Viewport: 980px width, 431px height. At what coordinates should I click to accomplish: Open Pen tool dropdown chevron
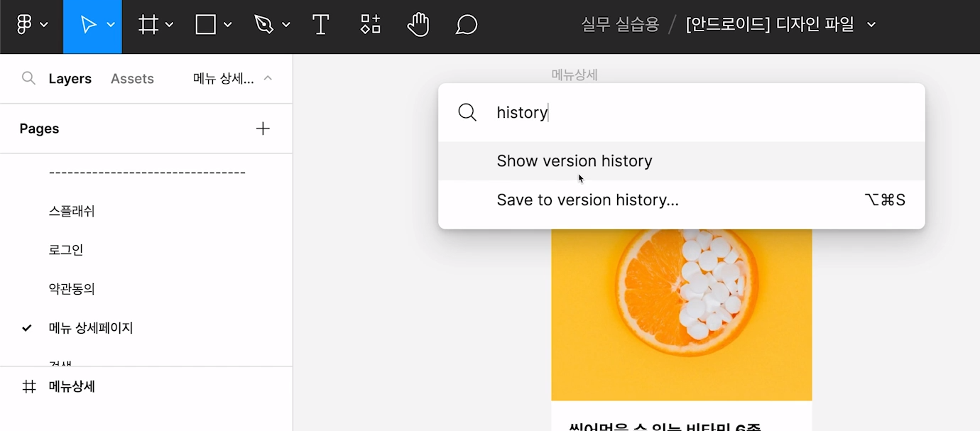click(286, 25)
